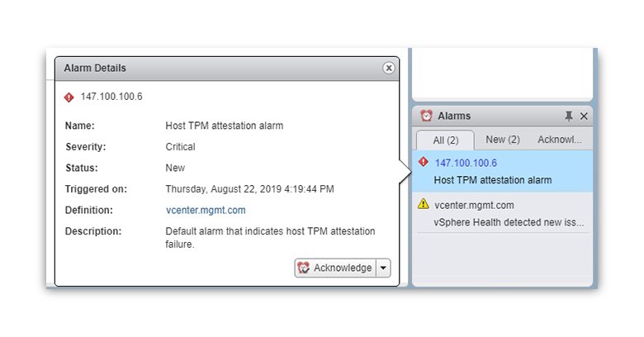Select the Host TPM attestation alarm row

[x=493, y=179]
